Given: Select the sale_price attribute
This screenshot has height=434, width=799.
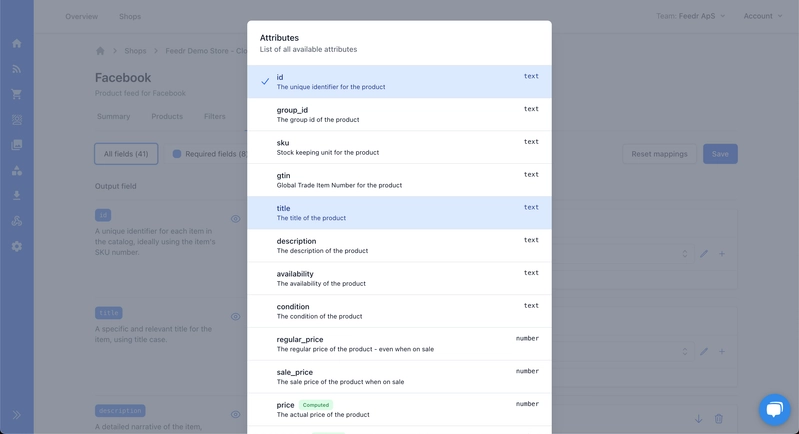Looking at the screenshot, I should (x=400, y=377).
